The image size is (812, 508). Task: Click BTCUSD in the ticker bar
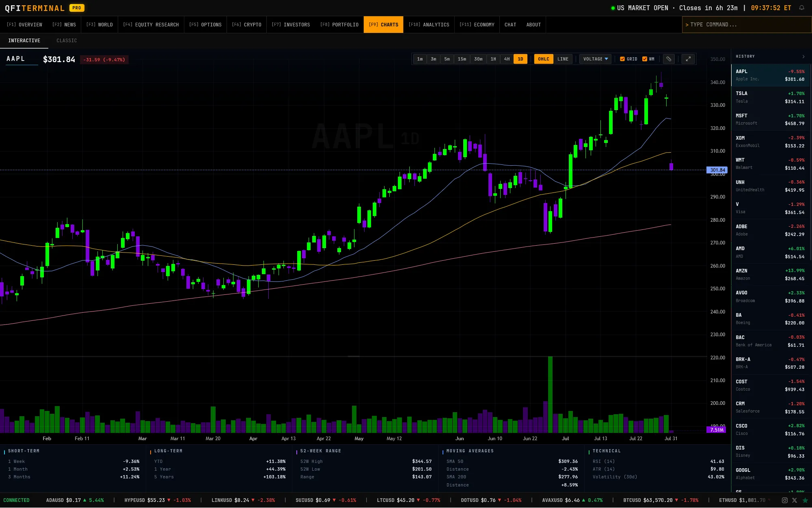(x=661, y=500)
